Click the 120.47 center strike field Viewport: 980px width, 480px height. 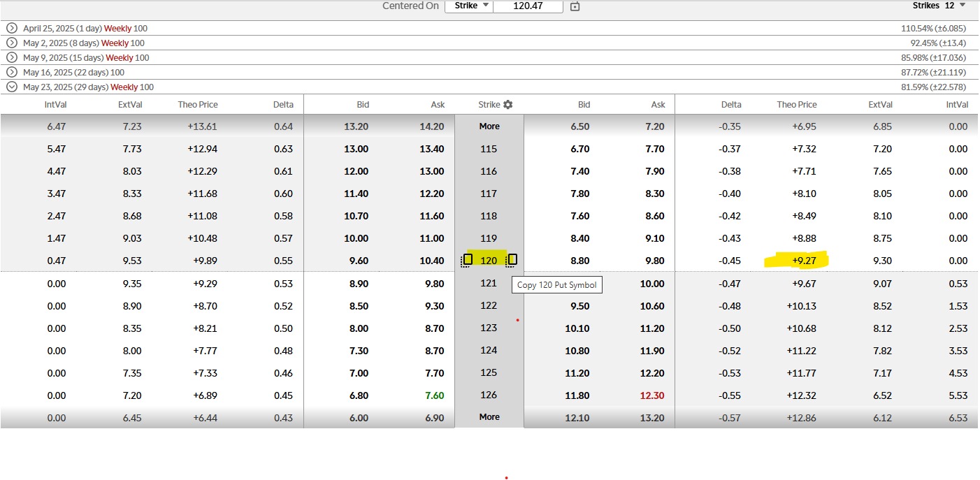528,6
